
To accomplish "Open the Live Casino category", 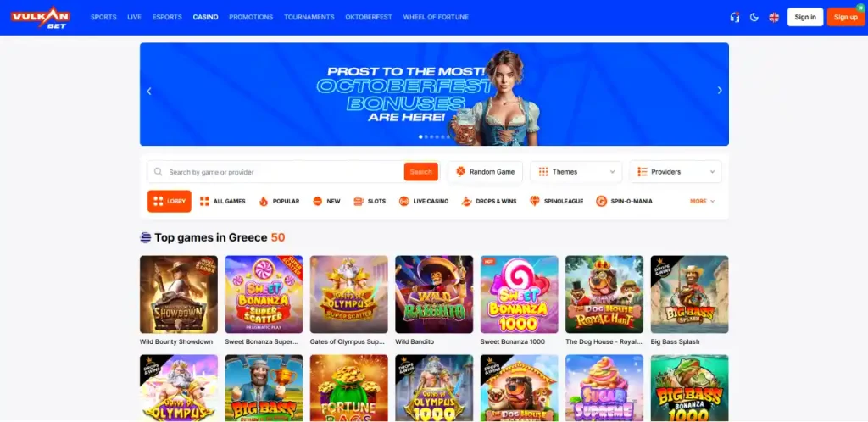I will tap(424, 202).
